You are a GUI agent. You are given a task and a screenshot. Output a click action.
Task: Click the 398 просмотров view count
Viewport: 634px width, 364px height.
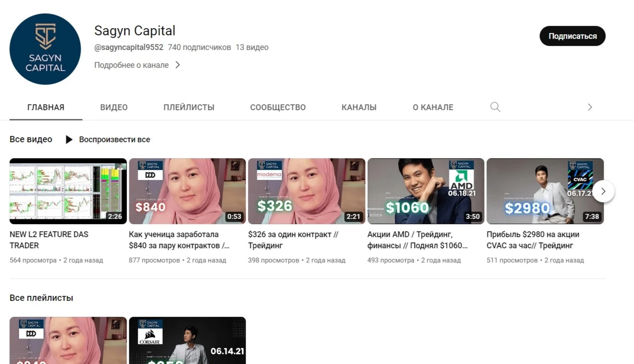point(274,260)
